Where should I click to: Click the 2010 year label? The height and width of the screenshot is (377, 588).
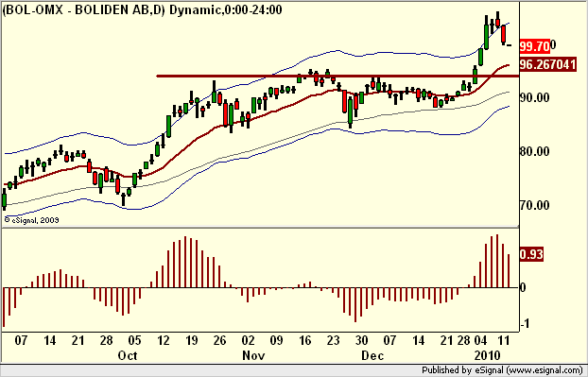tap(488, 355)
